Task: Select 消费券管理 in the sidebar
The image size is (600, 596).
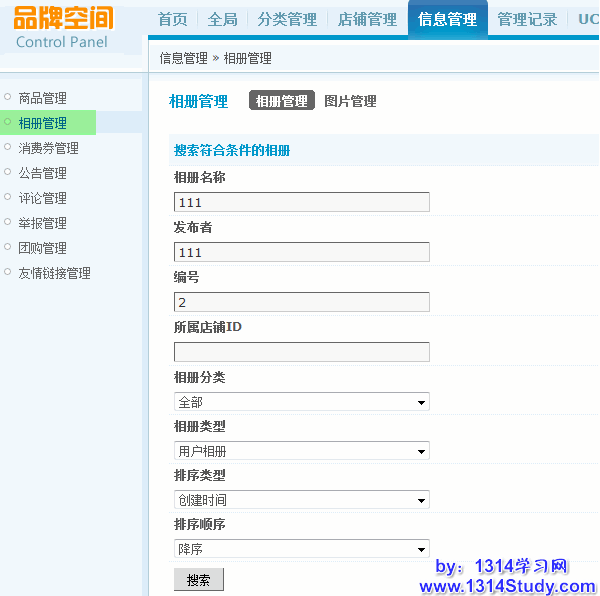Action: point(49,148)
